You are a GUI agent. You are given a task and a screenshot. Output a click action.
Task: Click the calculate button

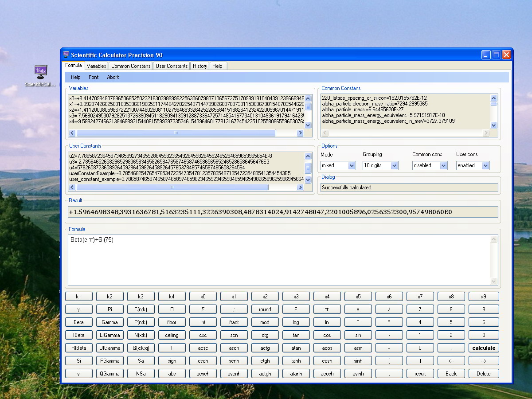click(x=484, y=348)
